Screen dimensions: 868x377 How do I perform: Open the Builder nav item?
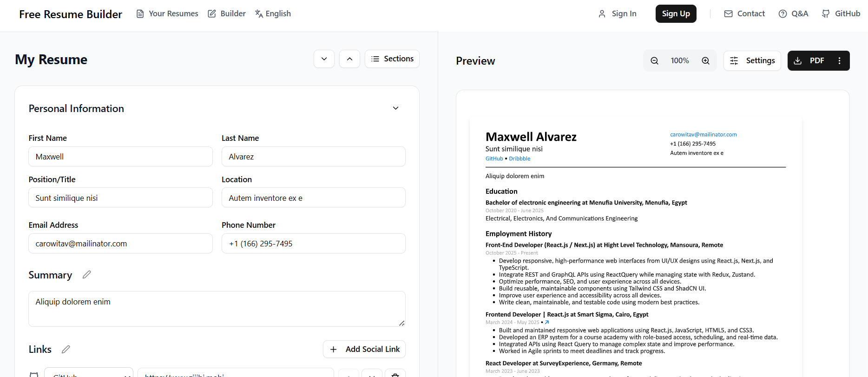tap(227, 14)
